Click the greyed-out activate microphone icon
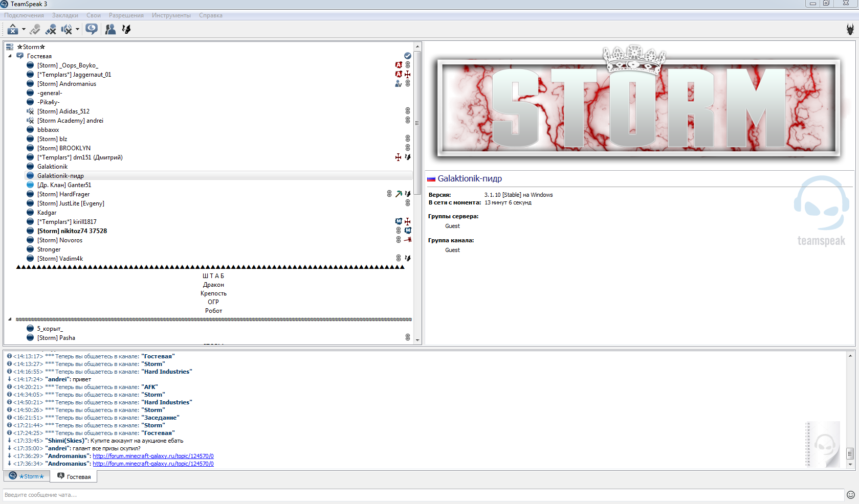 pos(35,29)
